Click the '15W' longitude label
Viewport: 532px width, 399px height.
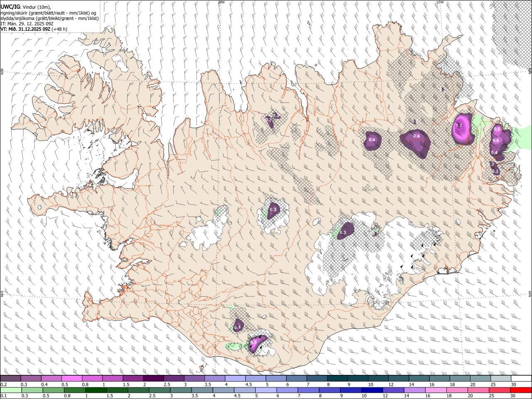point(440,2)
